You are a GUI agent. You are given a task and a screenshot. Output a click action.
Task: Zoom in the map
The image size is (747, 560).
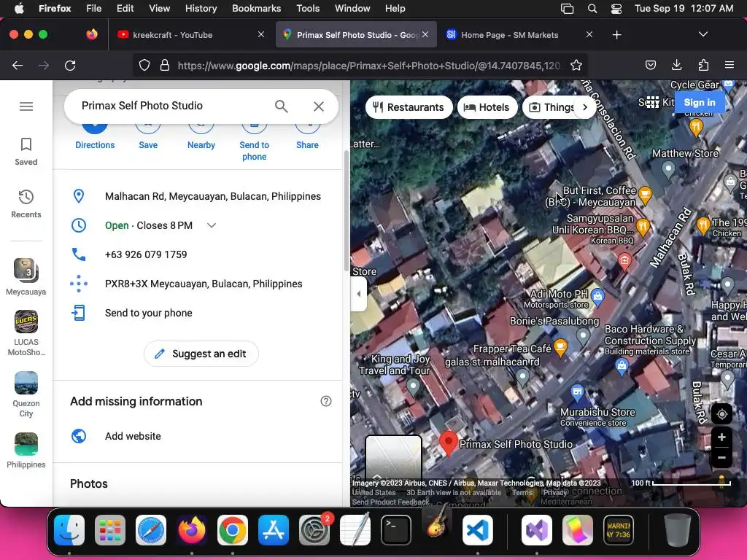(721, 437)
